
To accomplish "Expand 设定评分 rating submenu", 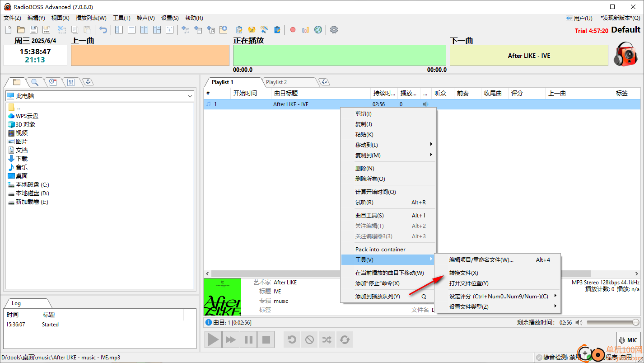I will [498, 296].
